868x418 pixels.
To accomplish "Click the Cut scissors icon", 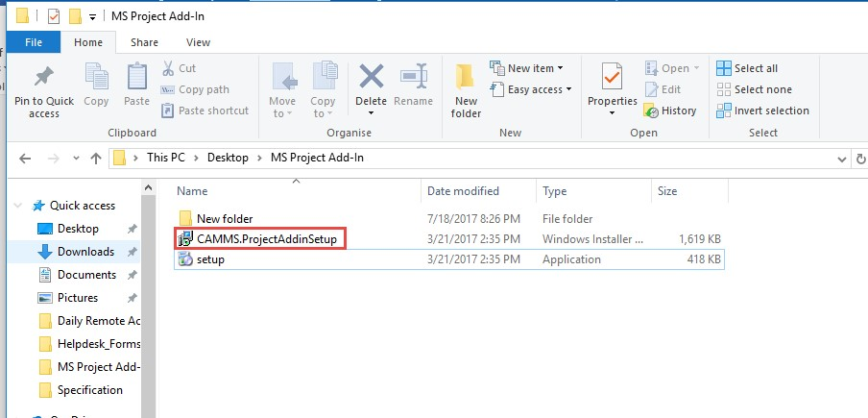I will (168, 68).
